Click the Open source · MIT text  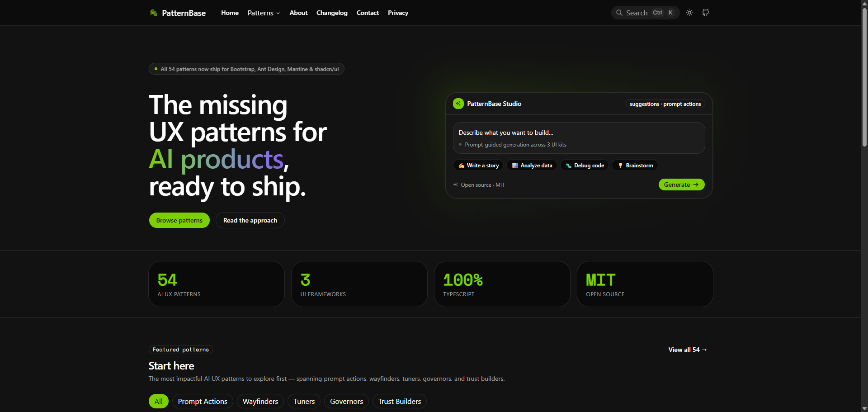point(482,185)
